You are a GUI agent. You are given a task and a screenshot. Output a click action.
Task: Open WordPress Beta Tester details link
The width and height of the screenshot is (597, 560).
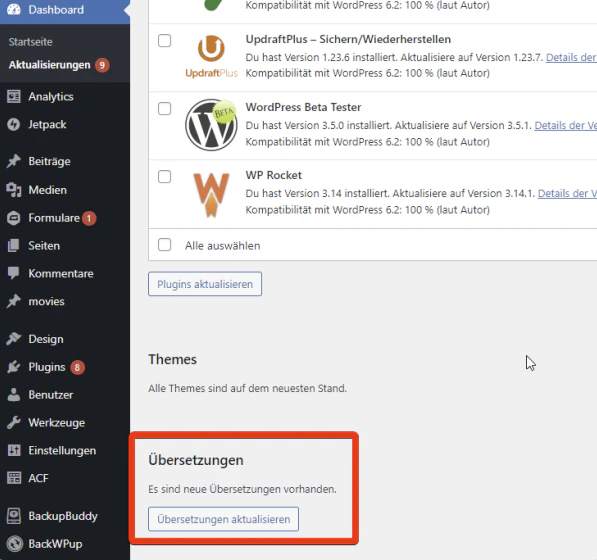tap(565, 125)
